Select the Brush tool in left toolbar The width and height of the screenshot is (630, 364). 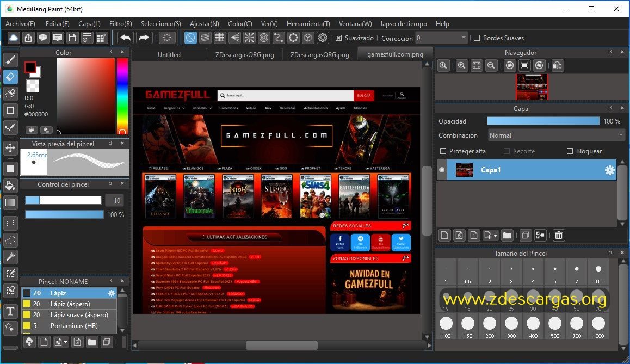[10, 60]
